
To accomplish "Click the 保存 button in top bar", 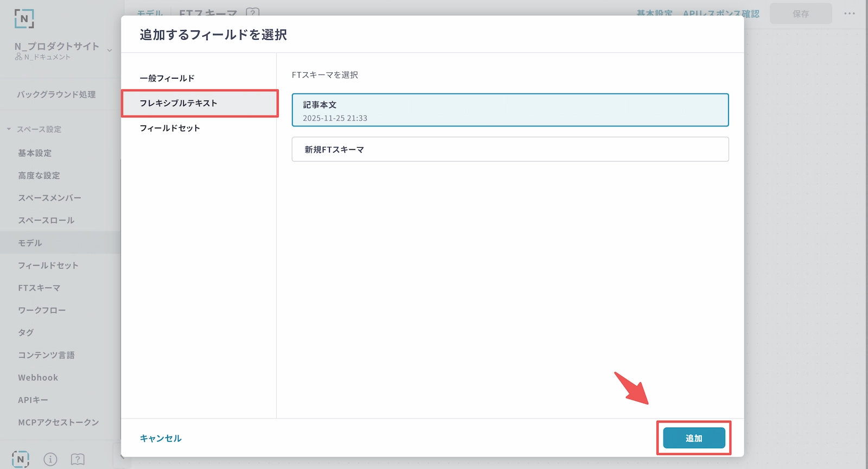I will 801,14.
